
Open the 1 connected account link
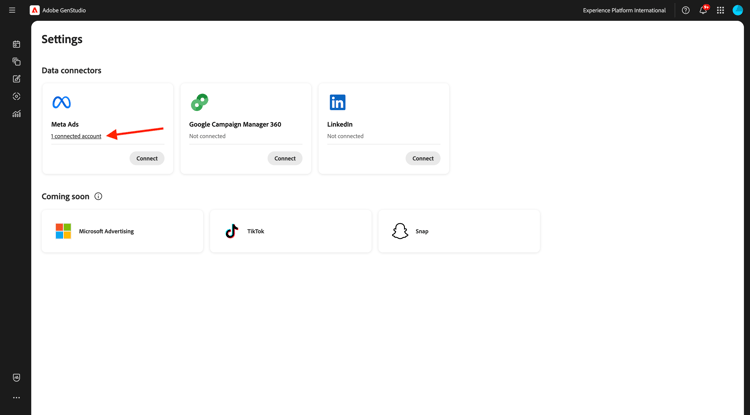[x=76, y=136]
